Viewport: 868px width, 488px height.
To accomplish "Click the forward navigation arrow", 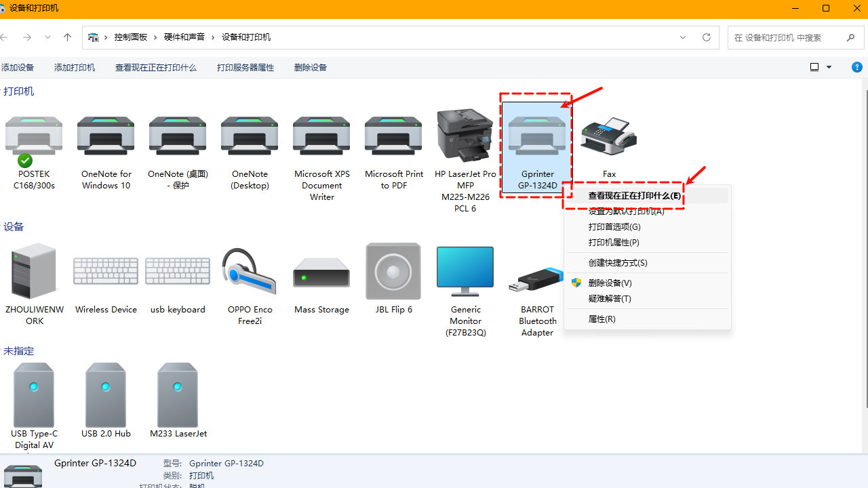I will coord(27,37).
